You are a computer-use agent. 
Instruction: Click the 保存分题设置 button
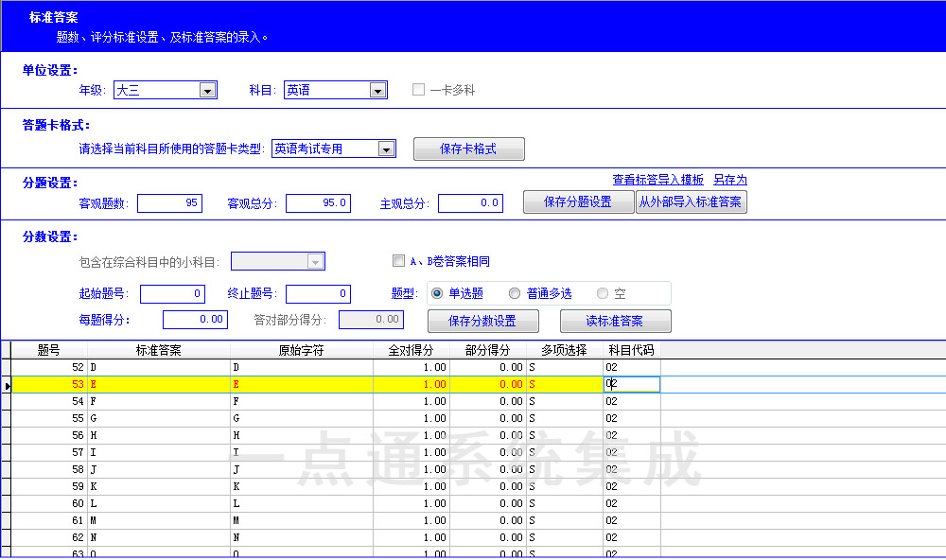[578, 202]
